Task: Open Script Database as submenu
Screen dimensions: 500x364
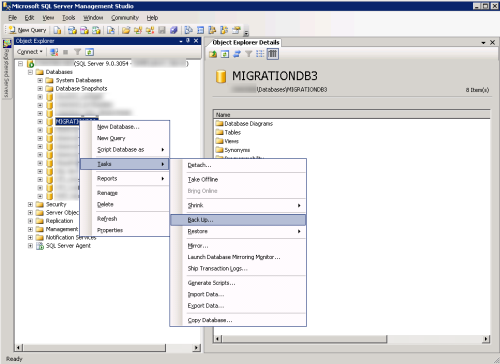Action: (x=125, y=150)
